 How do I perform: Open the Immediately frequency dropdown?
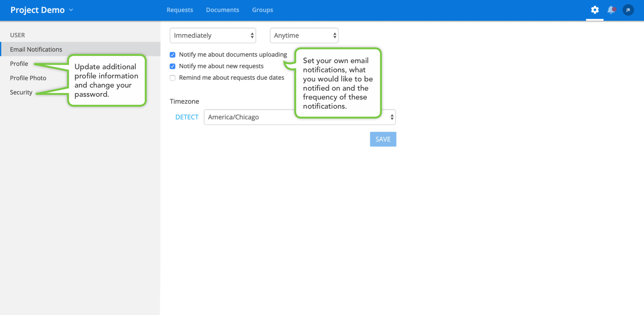click(213, 36)
